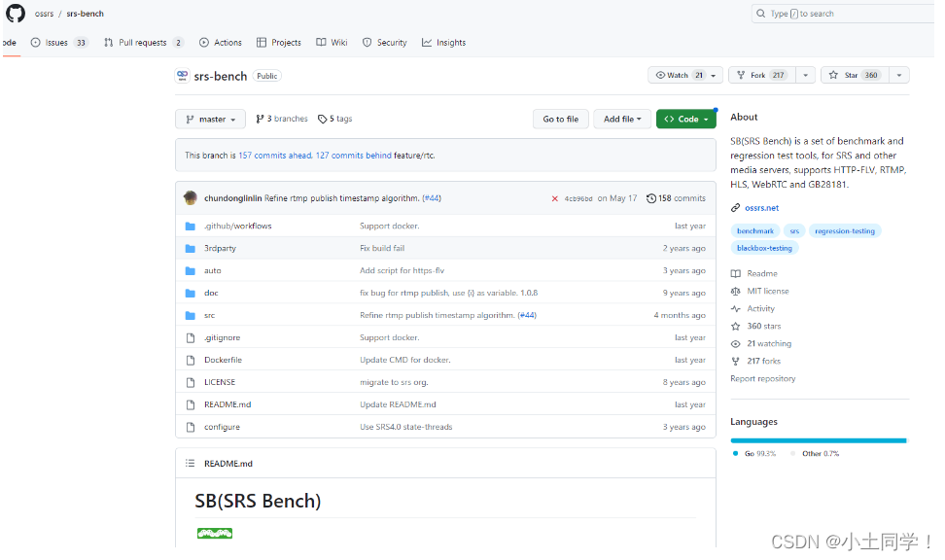Click the Languages bar Go segment

point(818,440)
